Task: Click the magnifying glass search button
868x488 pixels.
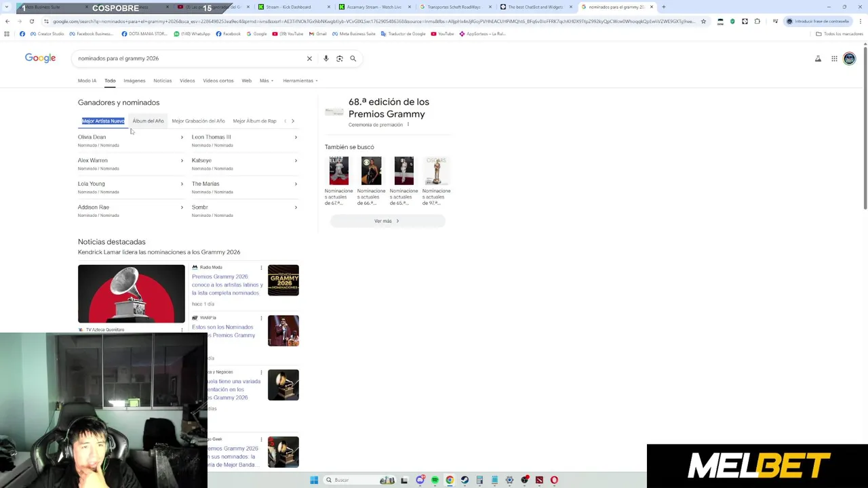Action: pyautogui.click(x=353, y=58)
